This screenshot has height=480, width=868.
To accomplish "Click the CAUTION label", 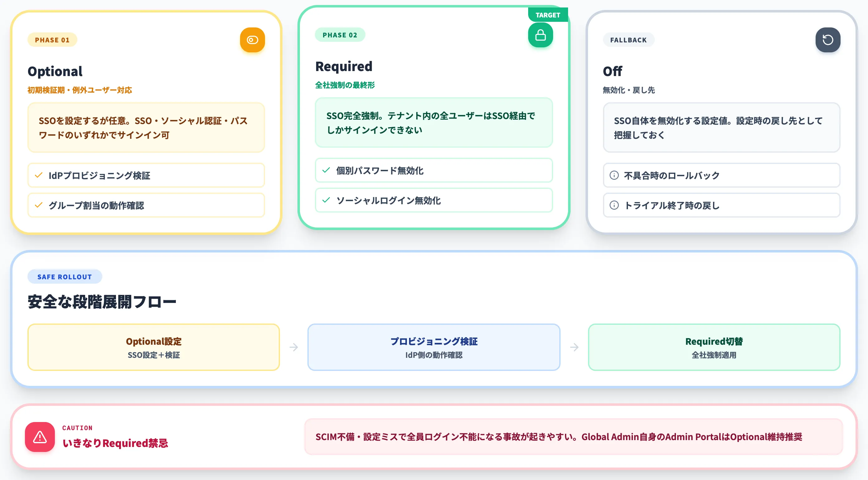I will click(x=78, y=428).
